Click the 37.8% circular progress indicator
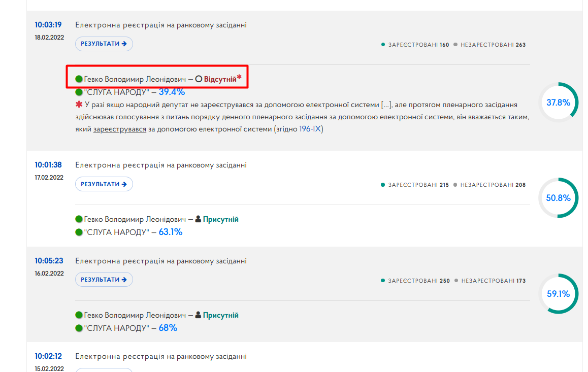The width and height of the screenshot is (588, 372). [559, 103]
